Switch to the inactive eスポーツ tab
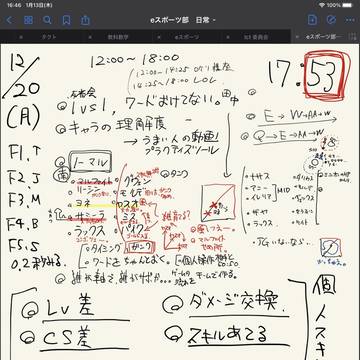Screen dimensions: 360x360 point(187,37)
